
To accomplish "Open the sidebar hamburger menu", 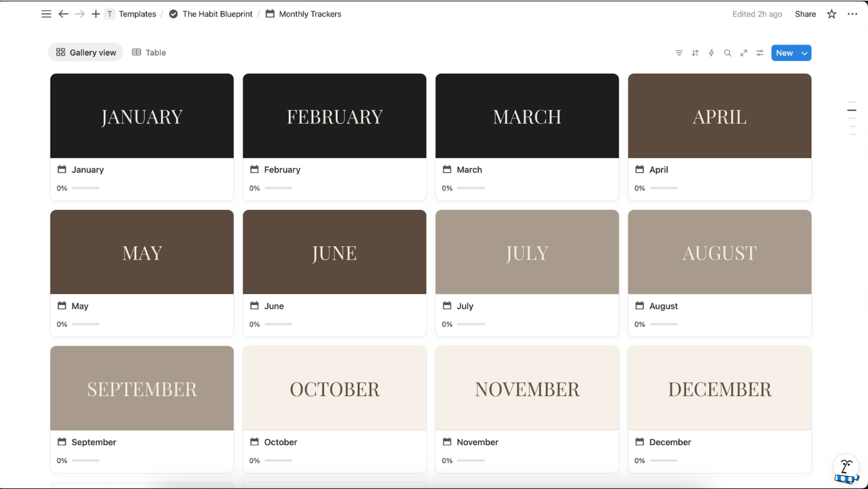I will tap(46, 14).
